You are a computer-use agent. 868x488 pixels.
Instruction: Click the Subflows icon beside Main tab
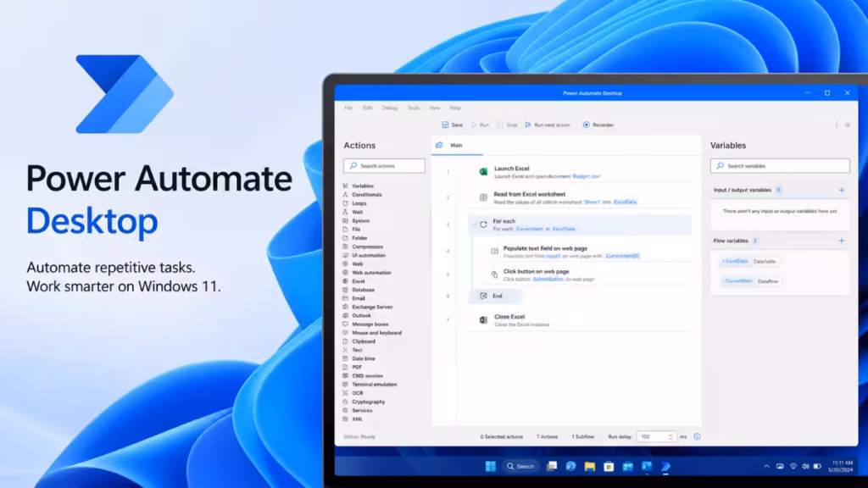[439, 145]
